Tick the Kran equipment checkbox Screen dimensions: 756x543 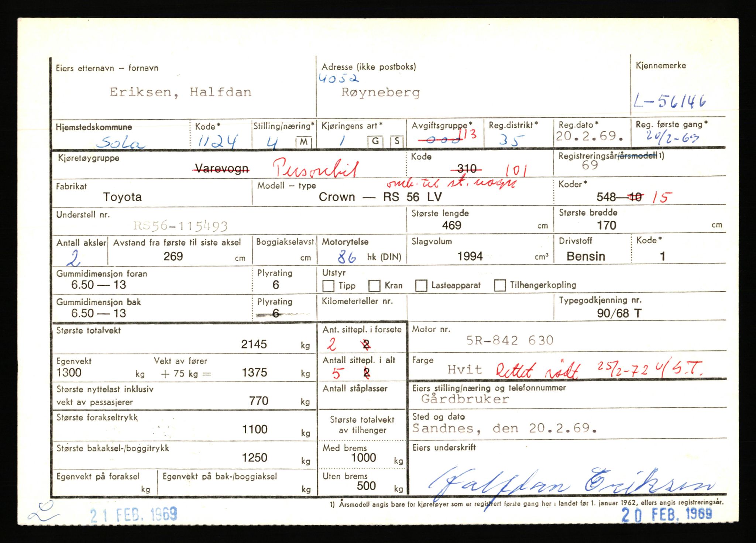click(374, 286)
